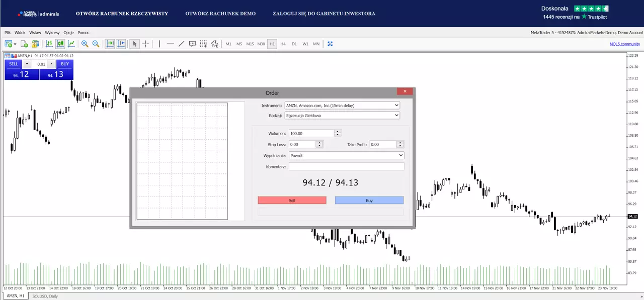Open the Wykresy menu
This screenshot has height=300, width=644.
tap(52, 32)
